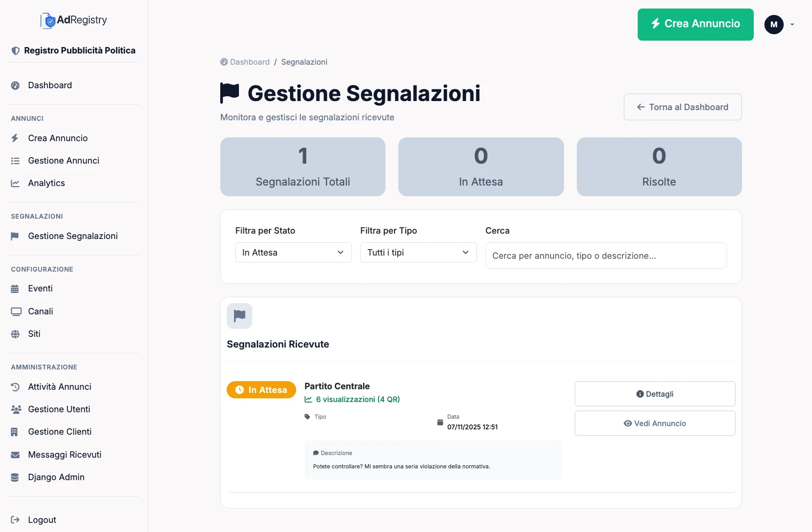Click the AdRegistry logo
This screenshot has height=532, width=812.
pyautogui.click(x=73, y=20)
